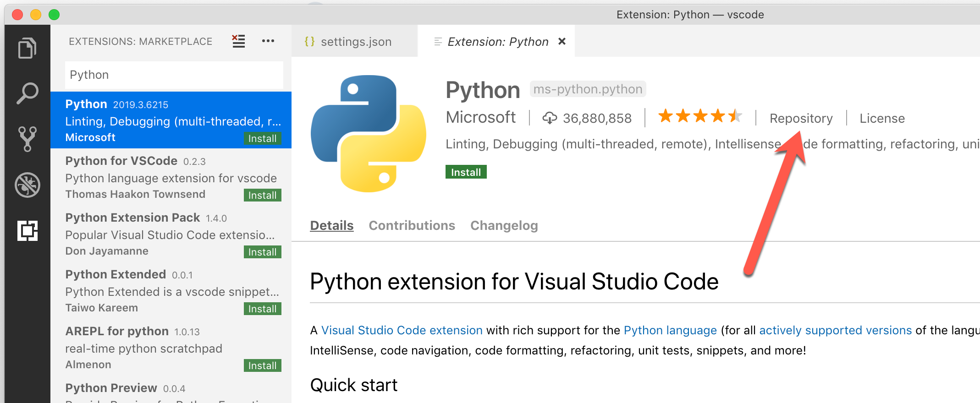Clear extensions search results icon
The height and width of the screenshot is (403, 980).
click(238, 41)
